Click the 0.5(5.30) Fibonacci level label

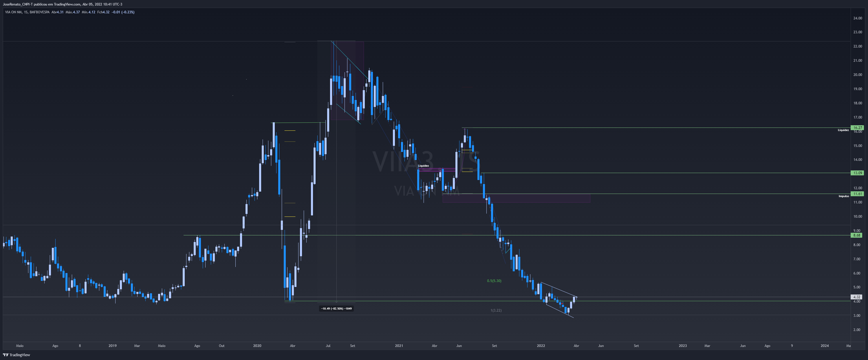tap(494, 281)
